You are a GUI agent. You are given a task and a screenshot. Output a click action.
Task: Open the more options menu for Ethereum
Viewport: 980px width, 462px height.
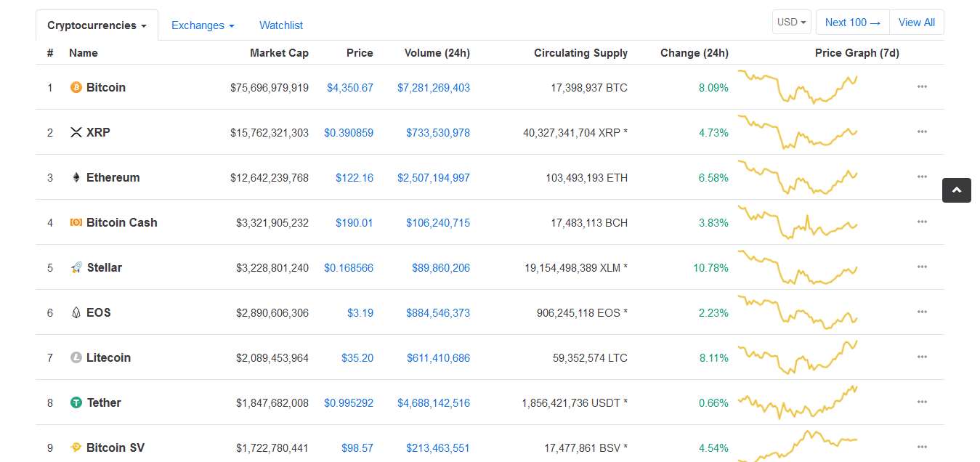point(922,177)
